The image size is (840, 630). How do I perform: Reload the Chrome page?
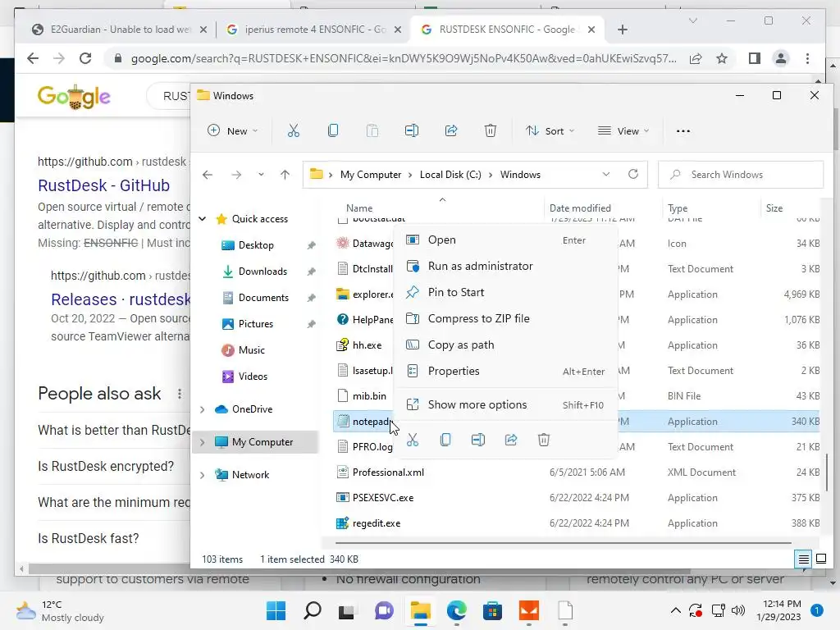click(x=85, y=58)
